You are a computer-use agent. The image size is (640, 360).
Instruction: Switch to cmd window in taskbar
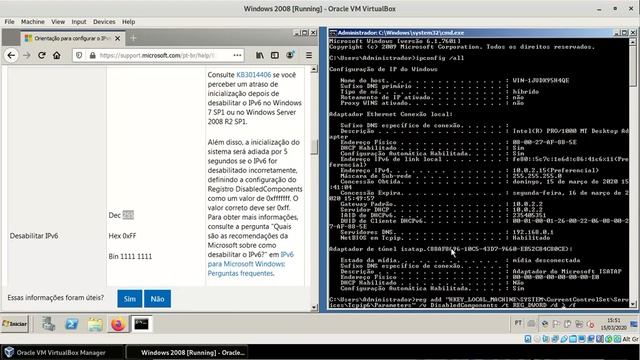coord(141,324)
